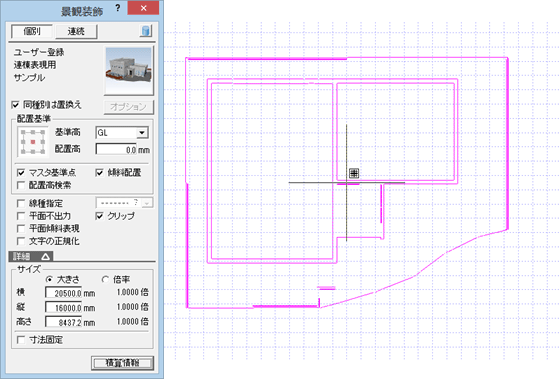Click the 詳細 collapse triangle icon
The width and height of the screenshot is (559, 379).
[45, 256]
